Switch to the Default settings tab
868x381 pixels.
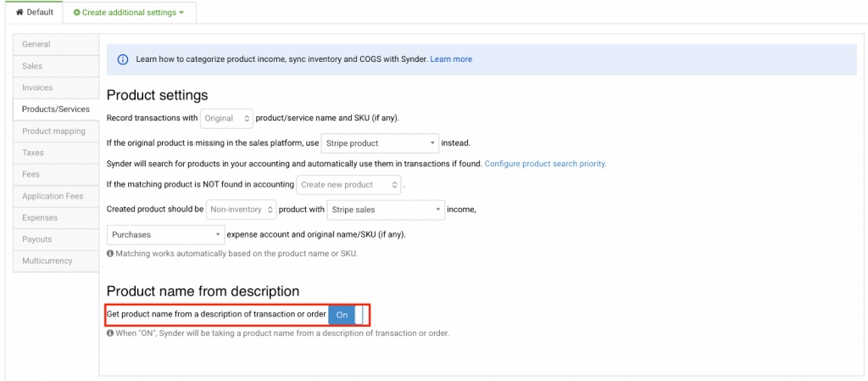pyautogui.click(x=34, y=13)
